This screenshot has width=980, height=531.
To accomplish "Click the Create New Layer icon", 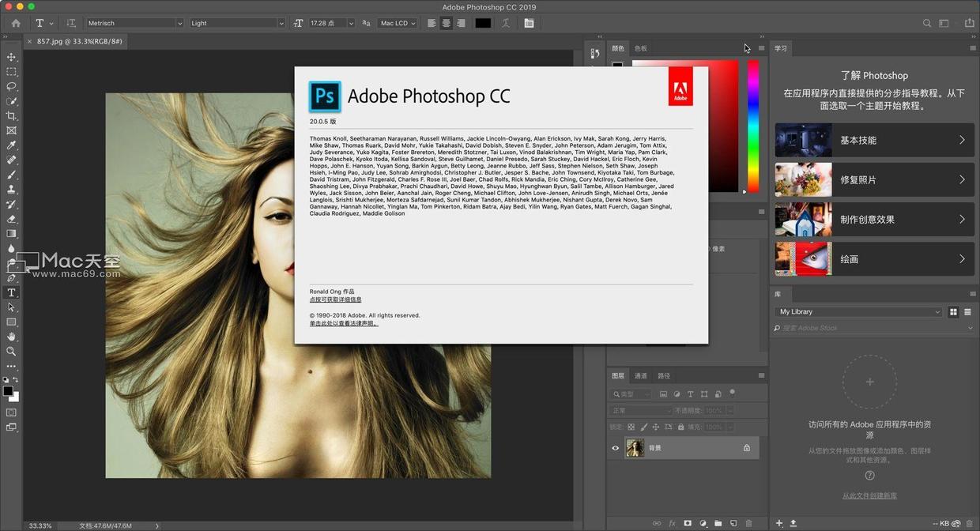I will tap(733, 523).
